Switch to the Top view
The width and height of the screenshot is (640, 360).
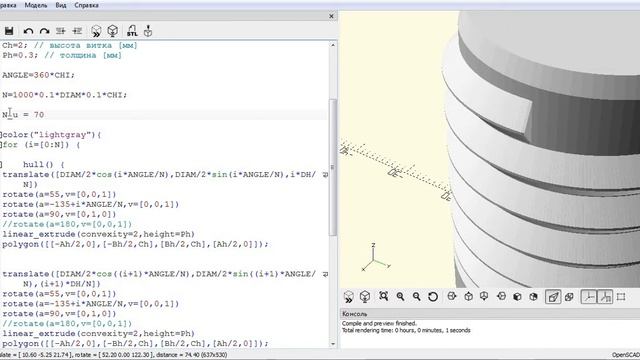click(x=469, y=296)
